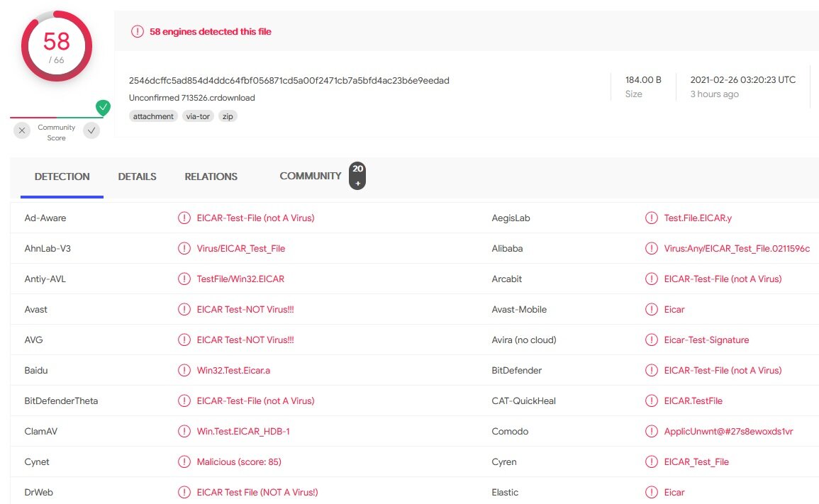Screen dimensions: 819x504
Task: Click the warning icon in the Antiy-AVL row
Action: point(184,279)
